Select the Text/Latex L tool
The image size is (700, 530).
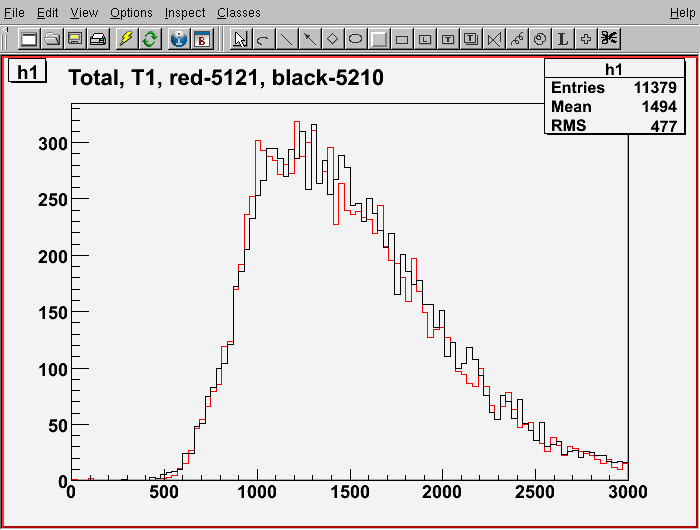563,39
